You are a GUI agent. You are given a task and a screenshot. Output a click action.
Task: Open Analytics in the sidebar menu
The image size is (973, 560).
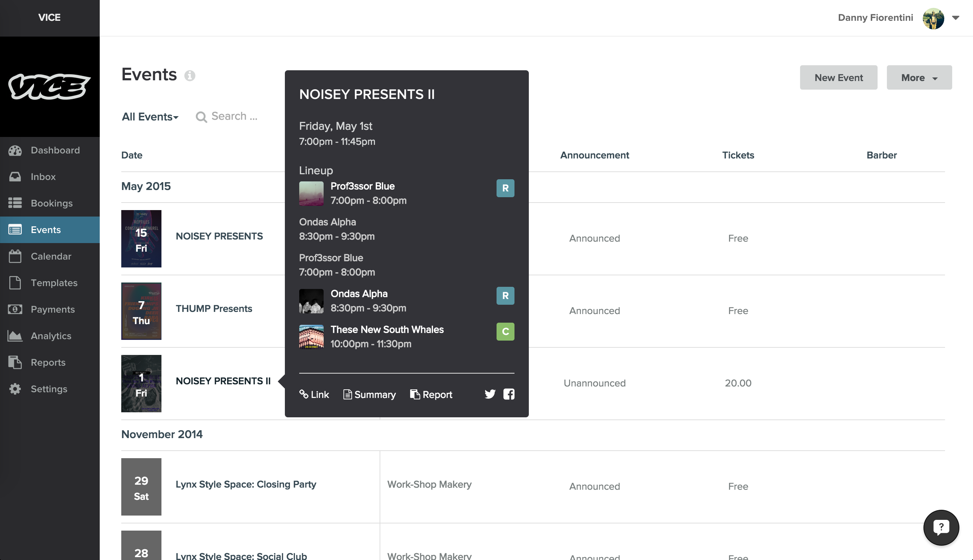(x=51, y=336)
